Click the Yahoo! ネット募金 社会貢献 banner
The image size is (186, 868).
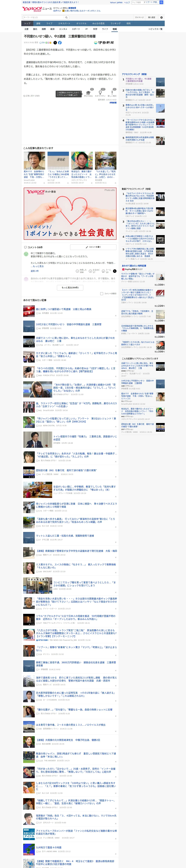(70, 214)
